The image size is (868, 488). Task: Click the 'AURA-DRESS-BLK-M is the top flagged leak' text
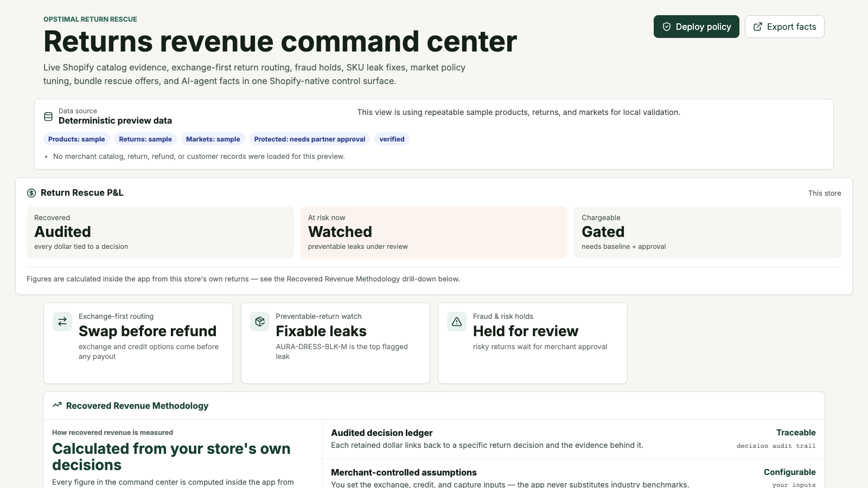(342, 351)
